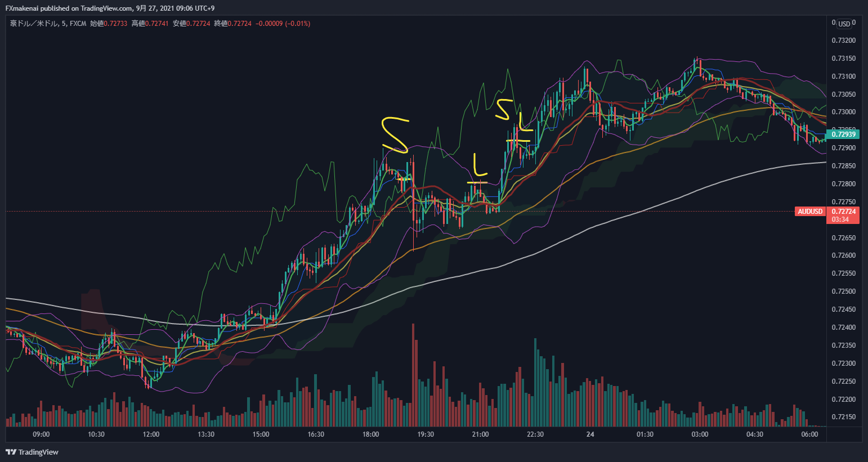Click the green 0.72939 price label

coord(843,134)
